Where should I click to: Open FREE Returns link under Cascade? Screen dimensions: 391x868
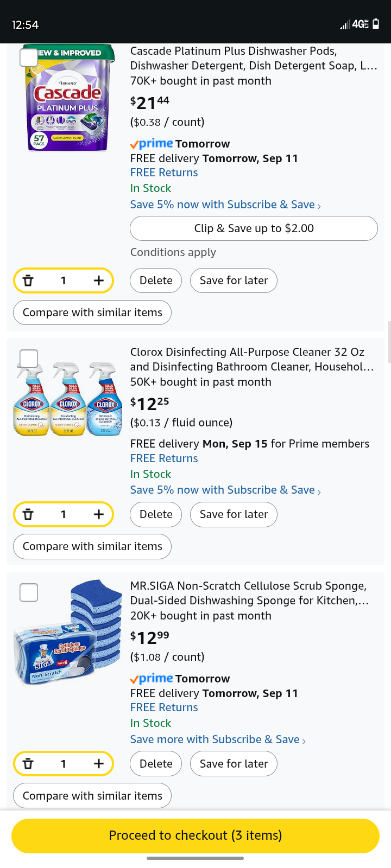point(164,173)
